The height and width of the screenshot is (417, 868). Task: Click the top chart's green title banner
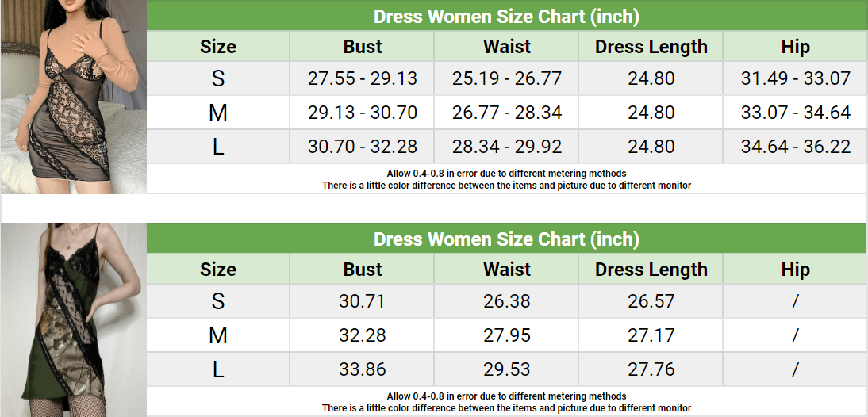tap(506, 16)
